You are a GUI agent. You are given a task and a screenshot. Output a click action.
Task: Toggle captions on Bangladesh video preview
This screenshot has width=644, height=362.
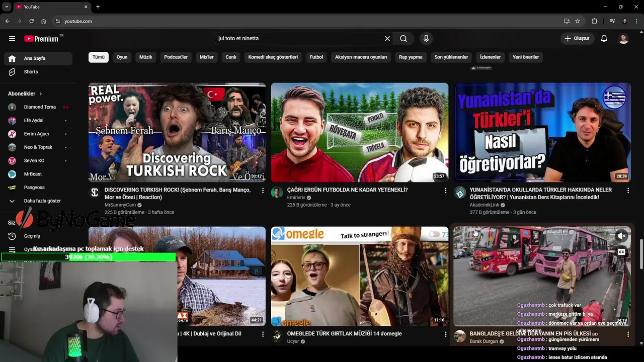(622, 252)
